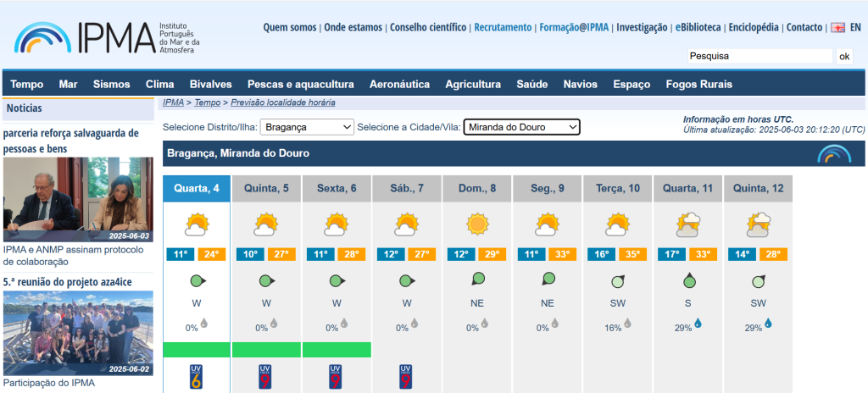Screen dimensions: 868x393
Task: Click min temperature 17° for Quarta, 11
Action: [672, 255]
